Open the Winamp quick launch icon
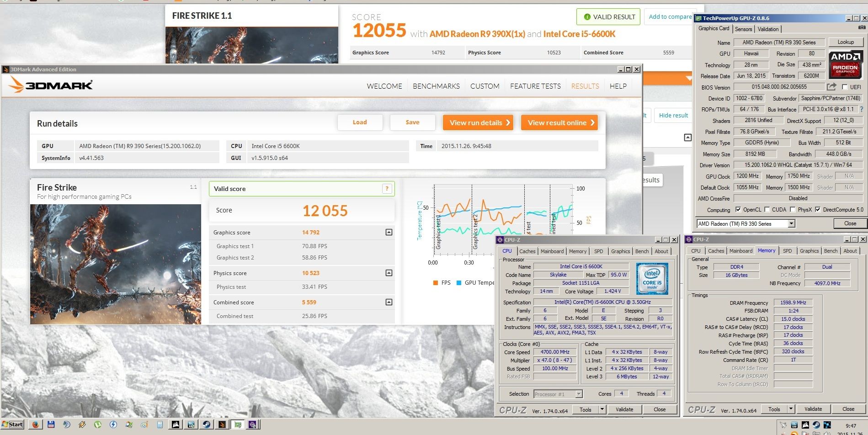The width and height of the screenshot is (868, 435). click(82, 424)
